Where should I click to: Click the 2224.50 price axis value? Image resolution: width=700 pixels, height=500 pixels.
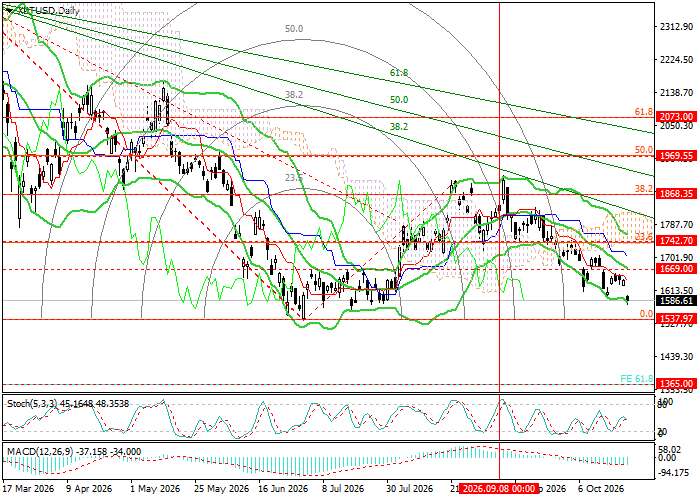click(676, 60)
